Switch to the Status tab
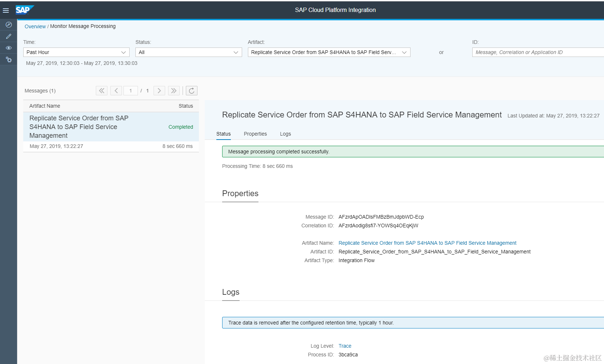 (x=224, y=134)
